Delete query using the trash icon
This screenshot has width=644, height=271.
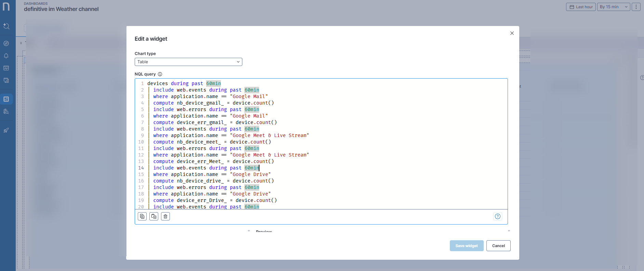coord(165,216)
